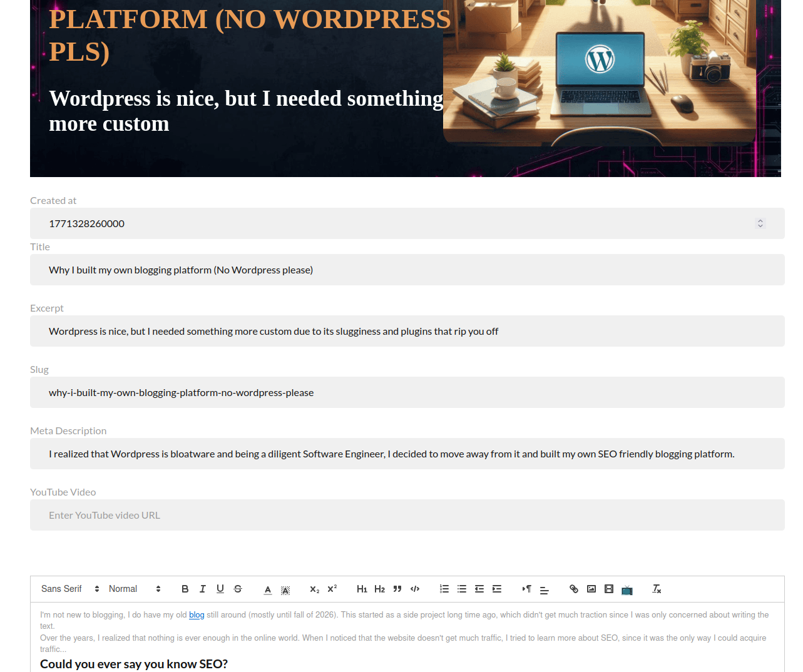Insert a video using the video icon

(x=608, y=589)
